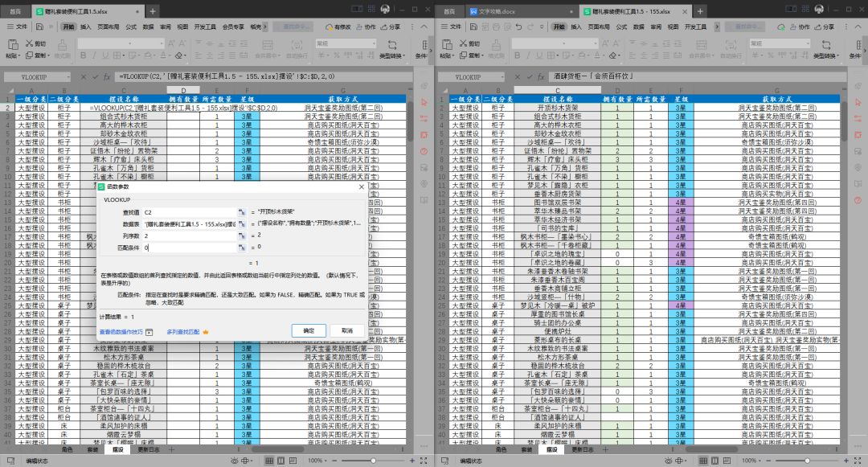This screenshot has width=868, height=467.
Task: Click range selector icon beside 匹配条件 field
Action: 241,248
